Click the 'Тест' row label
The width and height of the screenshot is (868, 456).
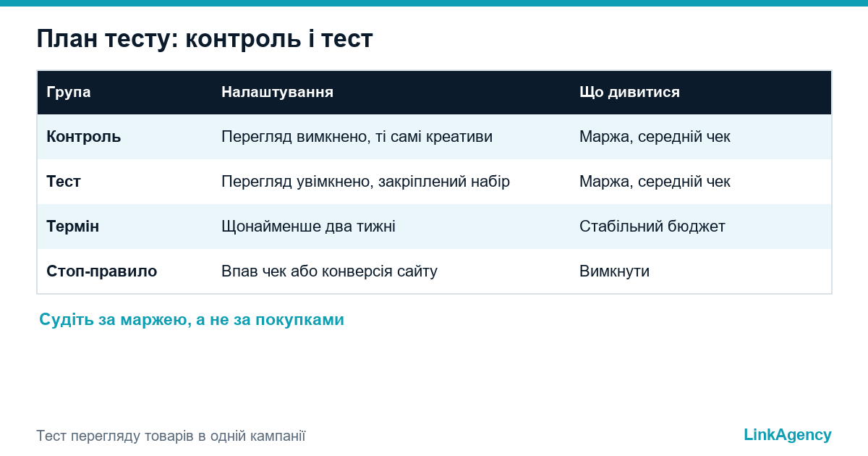click(64, 181)
